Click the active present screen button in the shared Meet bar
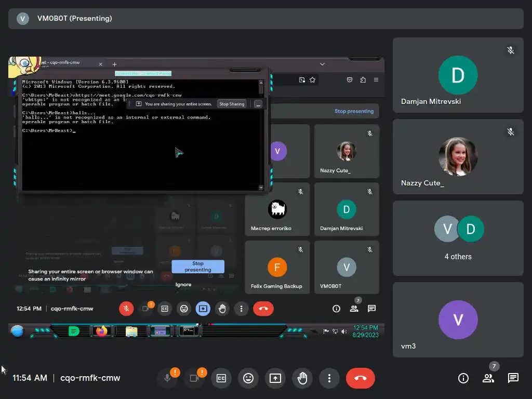Screen dimensions: 532x399 click(x=203, y=309)
